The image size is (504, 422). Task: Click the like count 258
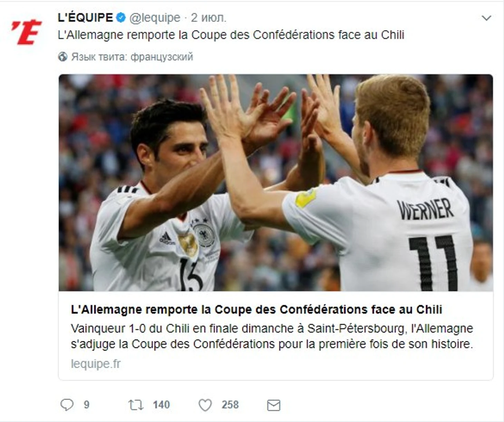(x=230, y=405)
